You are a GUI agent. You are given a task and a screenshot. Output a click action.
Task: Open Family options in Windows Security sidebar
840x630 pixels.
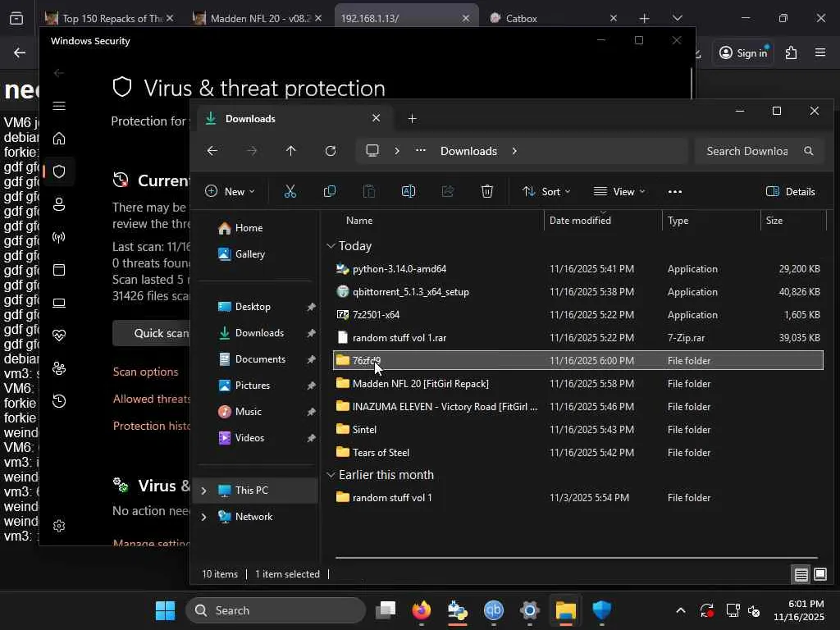point(59,368)
